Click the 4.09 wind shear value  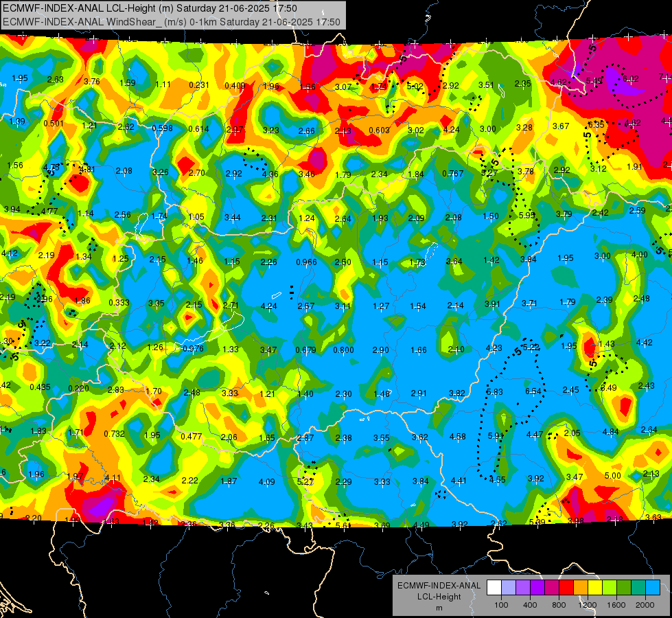267,481
